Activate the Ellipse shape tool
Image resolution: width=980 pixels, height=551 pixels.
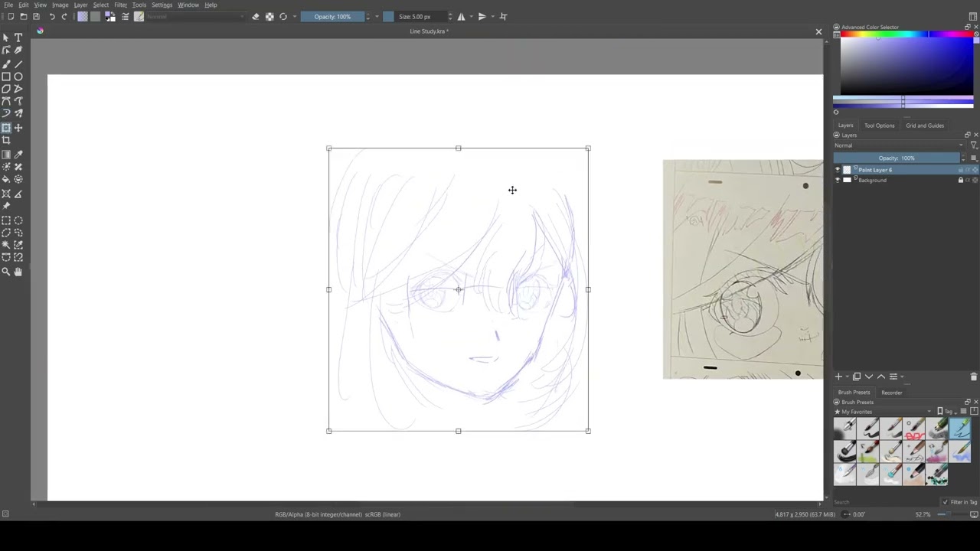[18, 77]
